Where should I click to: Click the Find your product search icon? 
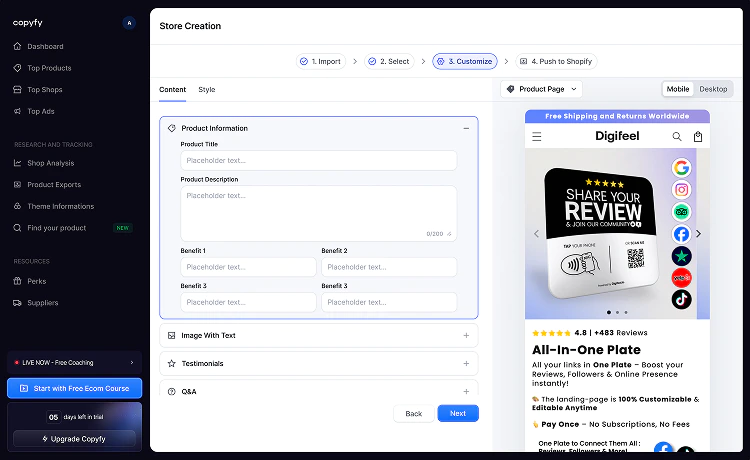[17, 228]
